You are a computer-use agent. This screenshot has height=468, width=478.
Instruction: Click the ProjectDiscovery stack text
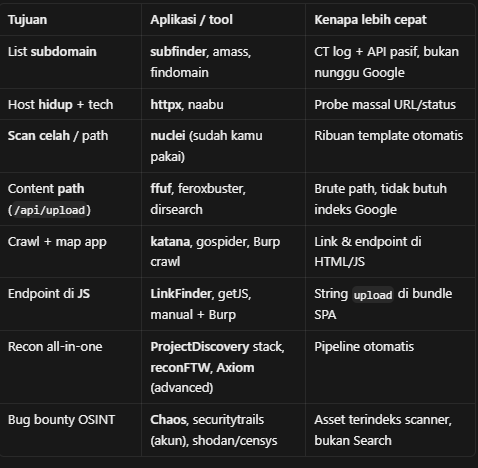point(217,347)
